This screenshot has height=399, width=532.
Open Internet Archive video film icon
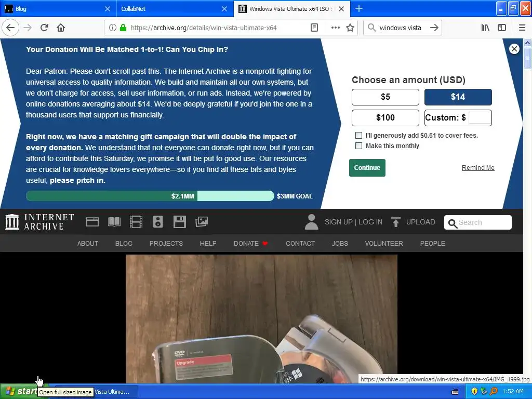coord(136,222)
